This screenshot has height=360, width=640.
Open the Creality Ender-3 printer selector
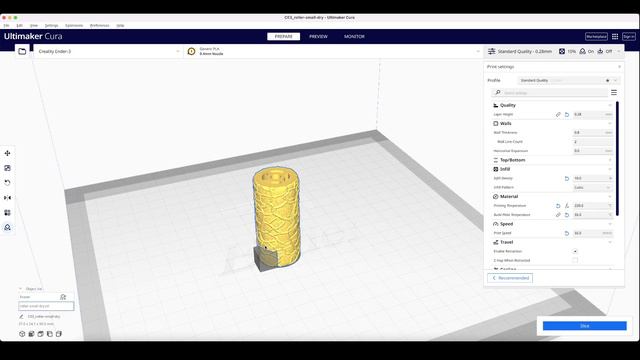(x=108, y=51)
